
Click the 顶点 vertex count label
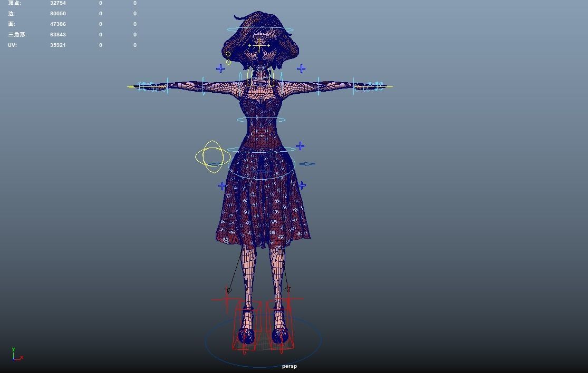[x=15, y=3]
